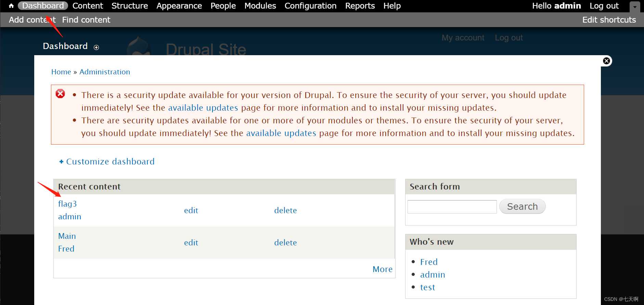
Task: Click the Dashboard overlay title
Action: pyautogui.click(x=65, y=46)
